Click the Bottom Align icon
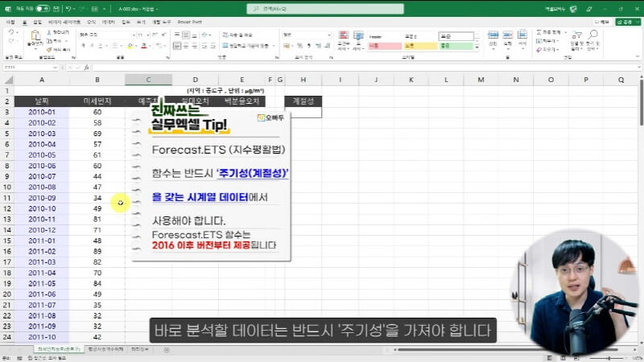Image resolution: width=644 pixels, height=362 pixels. click(195, 35)
